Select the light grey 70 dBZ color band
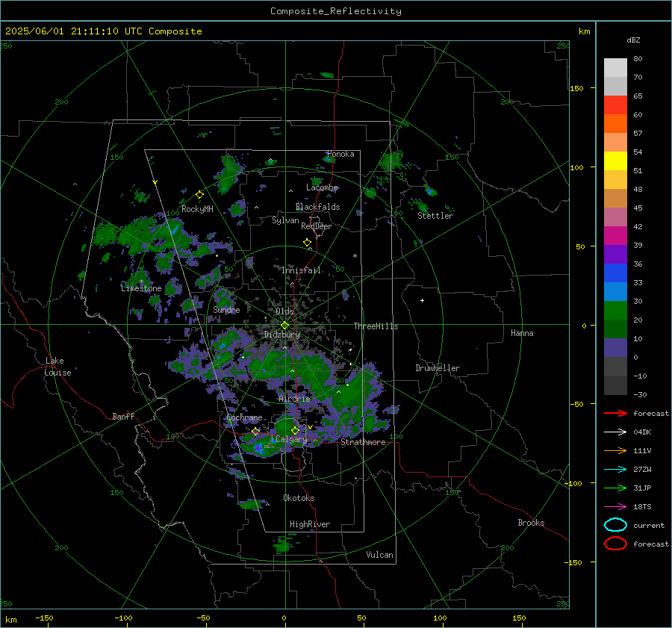Screen dimensions: 672x628 (615, 68)
